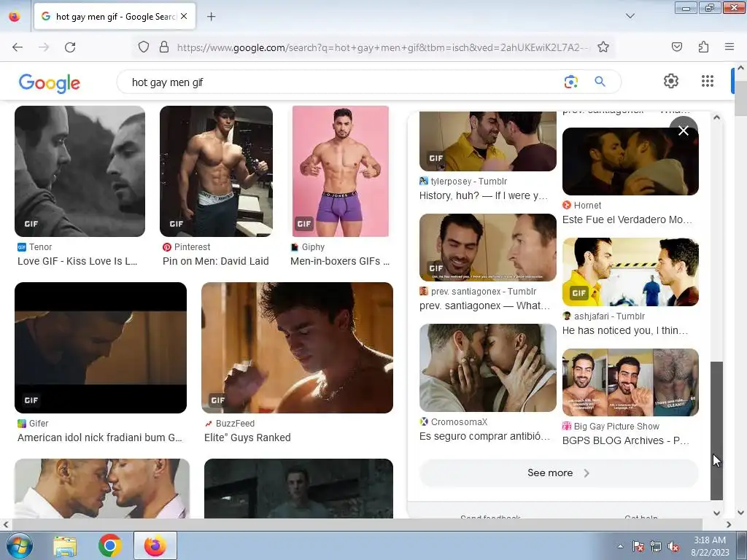
Task: Open File Explorer from the taskbar
Action: click(x=65, y=545)
